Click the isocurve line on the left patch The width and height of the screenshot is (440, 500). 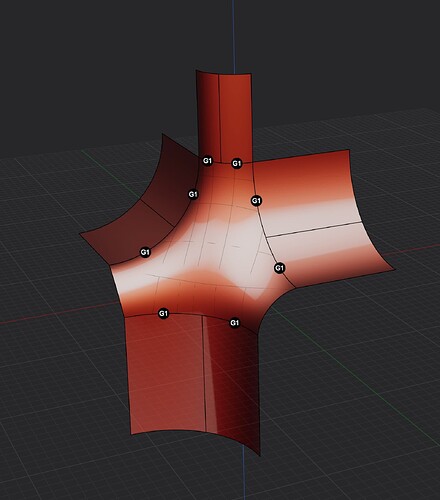pyautogui.click(x=158, y=213)
